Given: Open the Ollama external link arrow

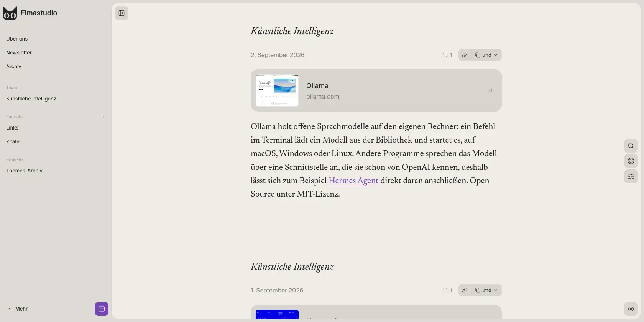Looking at the screenshot, I should [490, 90].
